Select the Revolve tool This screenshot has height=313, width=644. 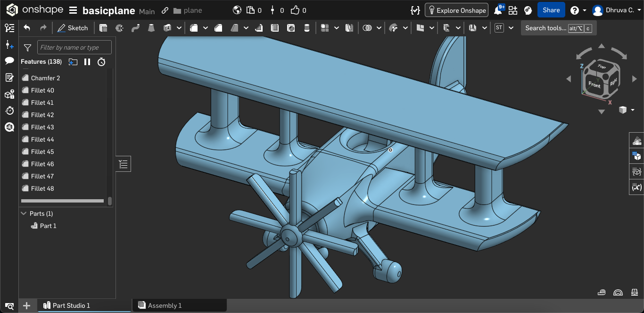(120, 28)
